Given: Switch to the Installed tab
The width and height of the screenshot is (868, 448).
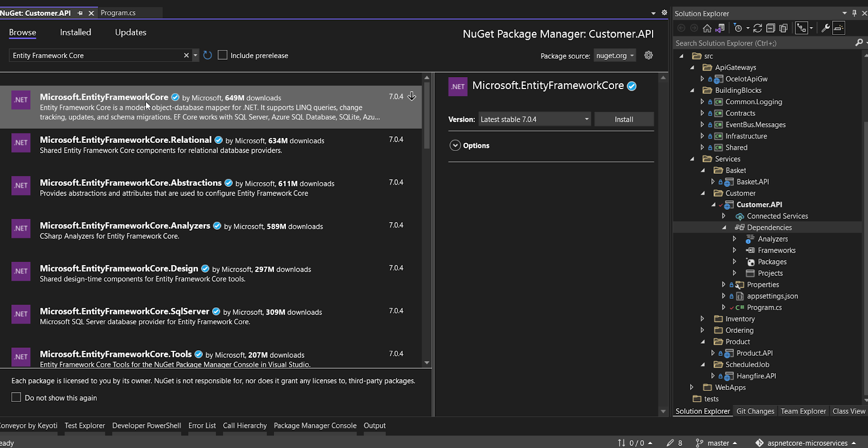Looking at the screenshot, I should click(x=75, y=33).
